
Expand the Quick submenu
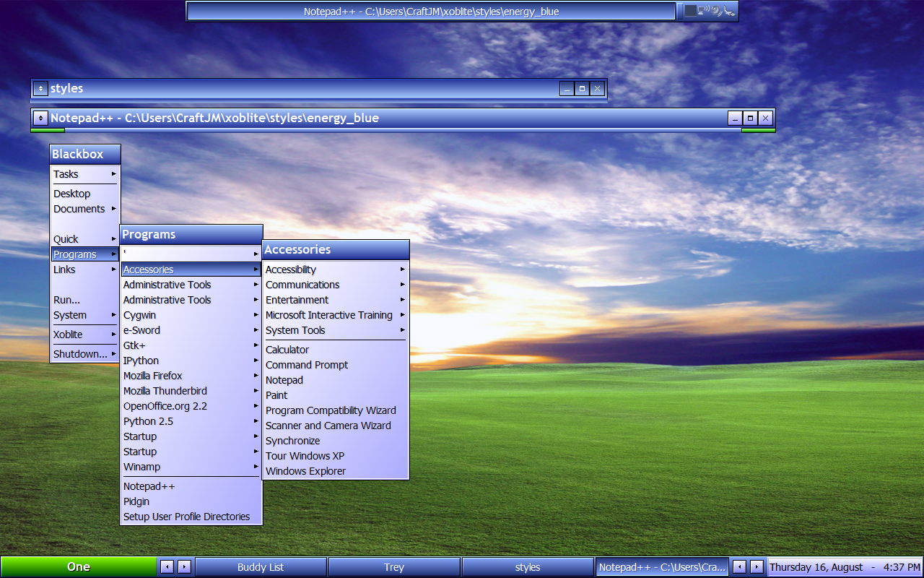(84, 239)
